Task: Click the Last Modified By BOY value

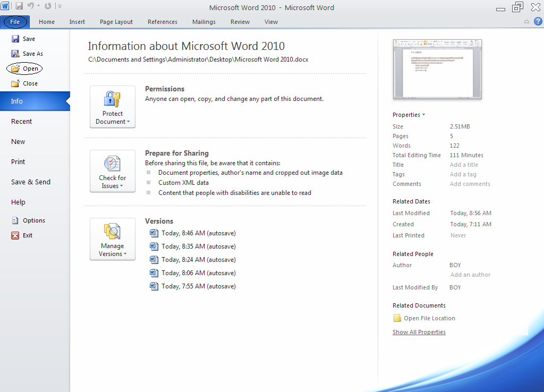Action: pos(455,287)
